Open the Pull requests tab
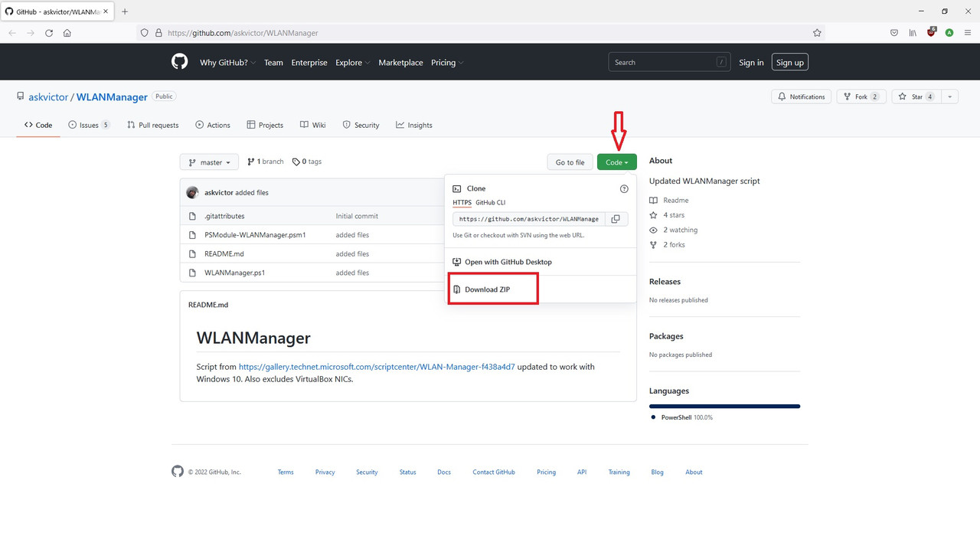The height and width of the screenshot is (536, 980). pos(153,125)
